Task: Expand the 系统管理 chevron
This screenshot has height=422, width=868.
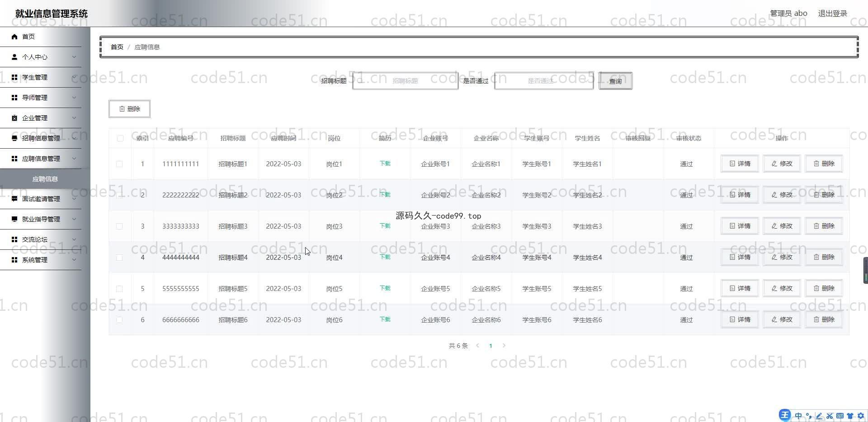Action: pos(74,260)
